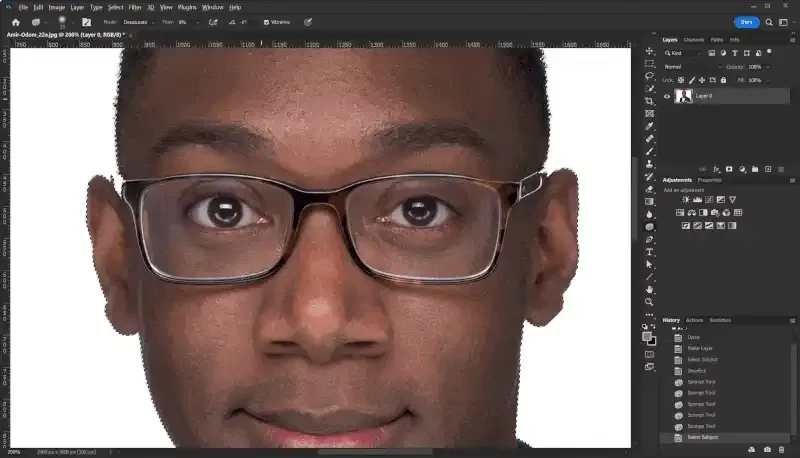Select the Zoom tool
The height and width of the screenshot is (458, 800).
(x=649, y=302)
